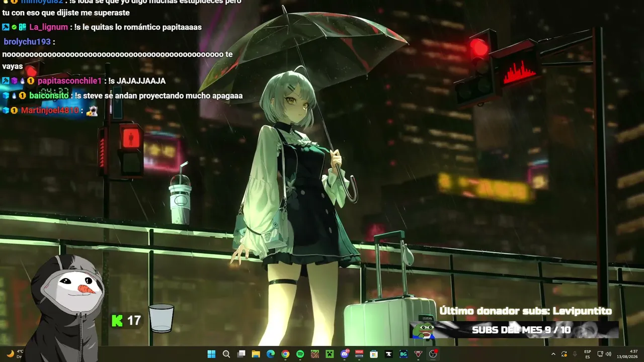Click the gold 1 badge beside Martinjoel4810

pyautogui.click(x=14, y=110)
